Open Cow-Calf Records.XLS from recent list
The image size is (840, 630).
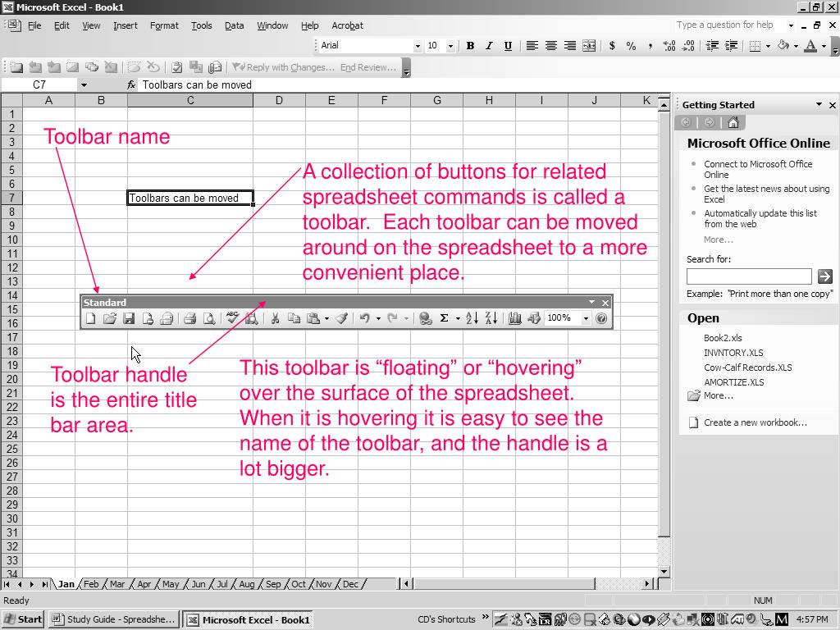(x=748, y=367)
